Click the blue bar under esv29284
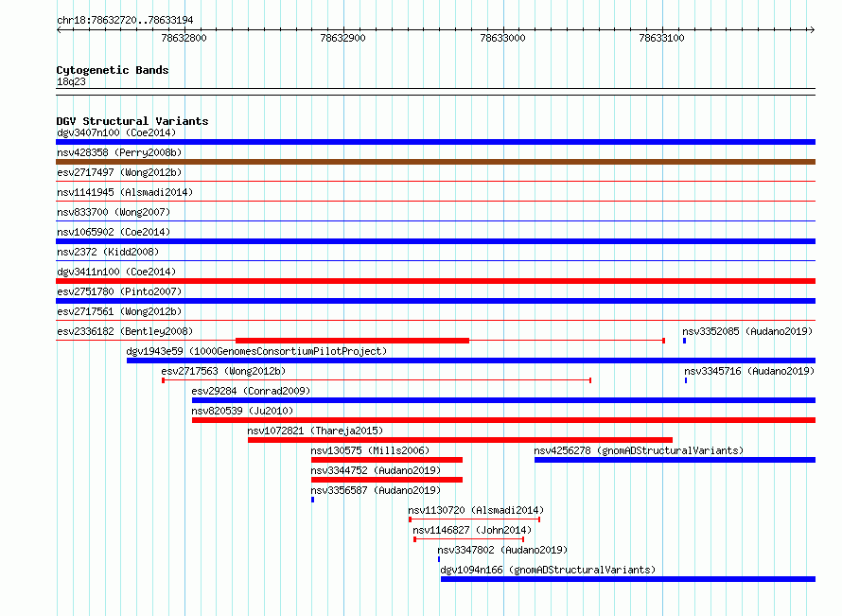 [503, 400]
